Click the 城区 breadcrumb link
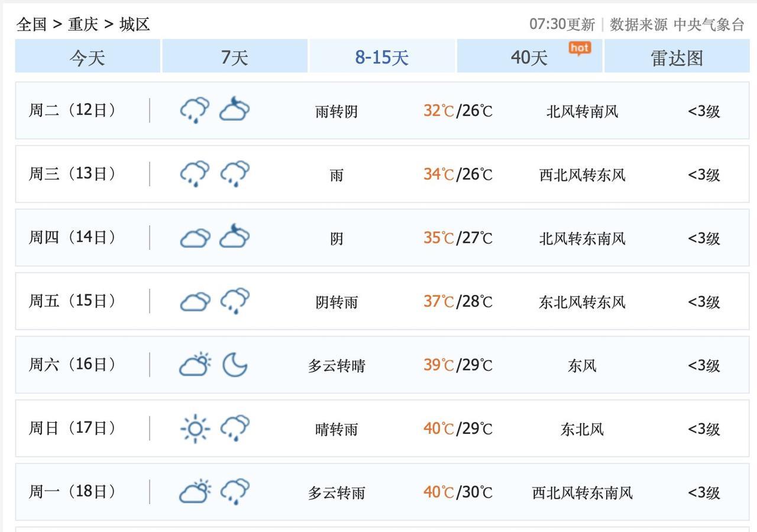 tap(134, 24)
